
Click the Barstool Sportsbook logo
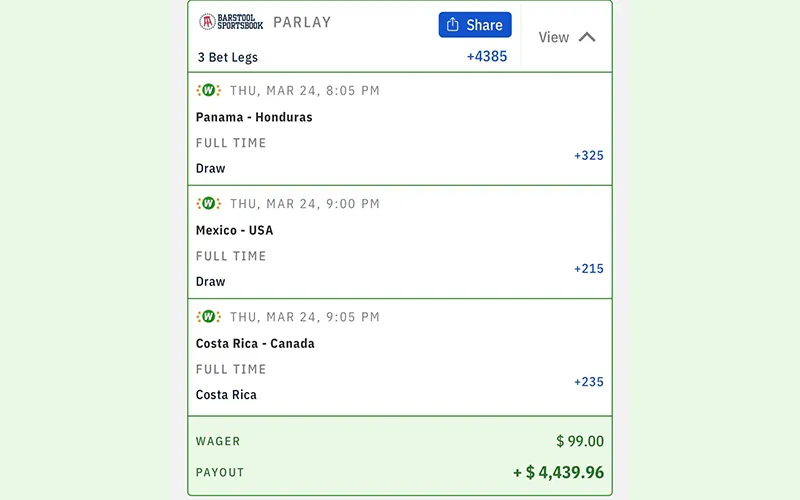[231, 22]
